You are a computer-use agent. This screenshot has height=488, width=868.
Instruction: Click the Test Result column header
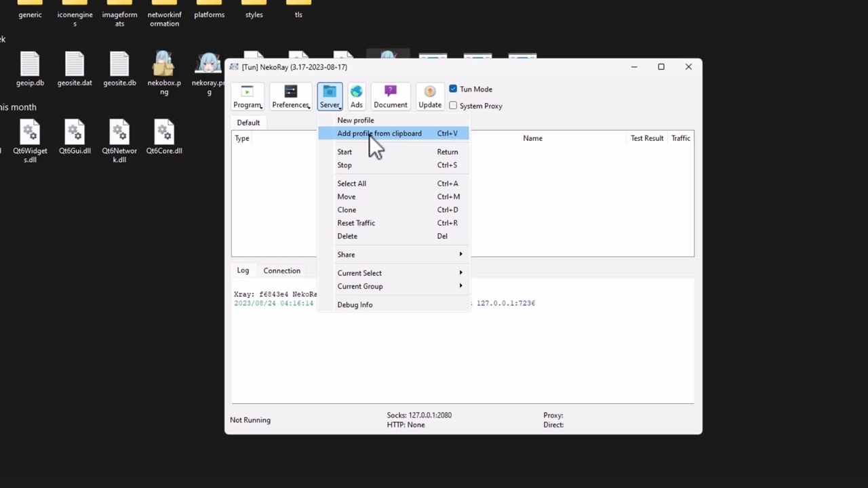point(646,138)
